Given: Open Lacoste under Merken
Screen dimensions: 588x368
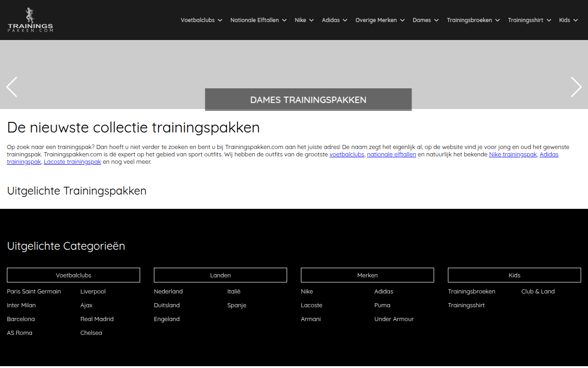Looking at the screenshot, I should [311, 305].
